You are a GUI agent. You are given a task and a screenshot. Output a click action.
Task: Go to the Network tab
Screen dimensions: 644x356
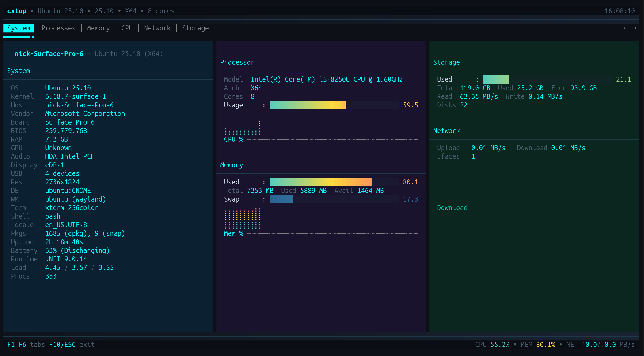(157, 28)
